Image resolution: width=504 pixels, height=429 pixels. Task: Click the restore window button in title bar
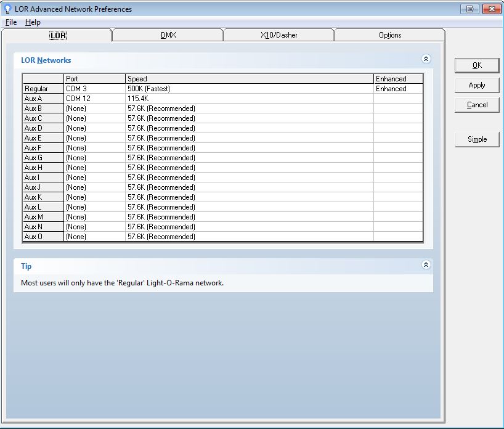pyautogui.click(x=471, y=9)
